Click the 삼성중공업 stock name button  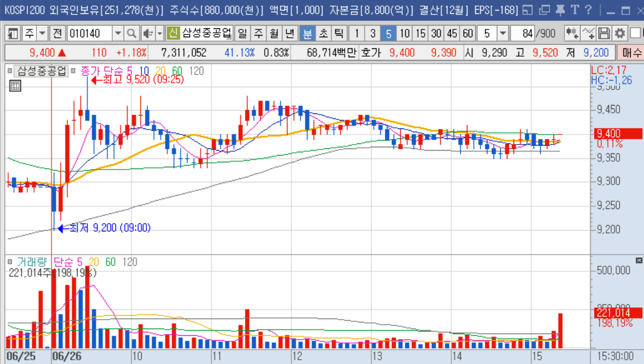click(207, 33)
